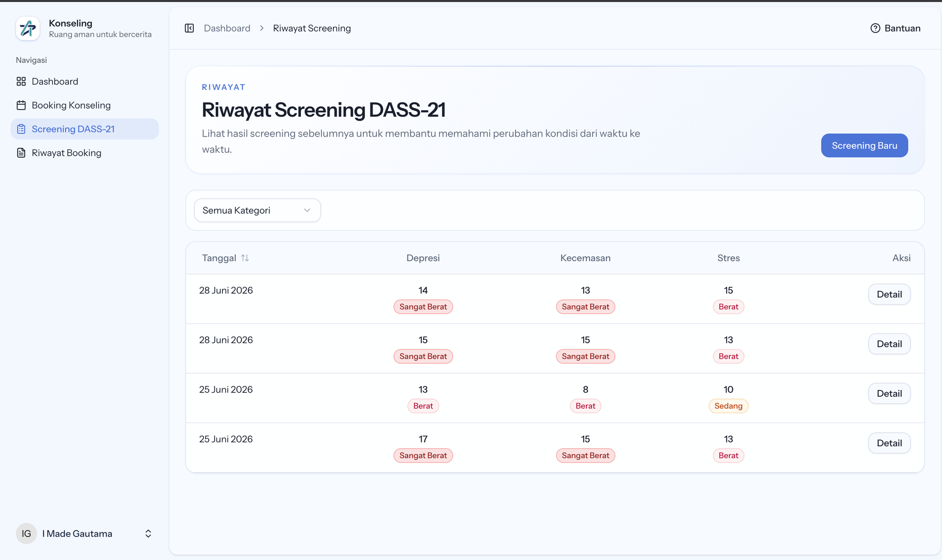
Task: Click the Dashboard breadcrumb link
Action: (x=227, y=28)
